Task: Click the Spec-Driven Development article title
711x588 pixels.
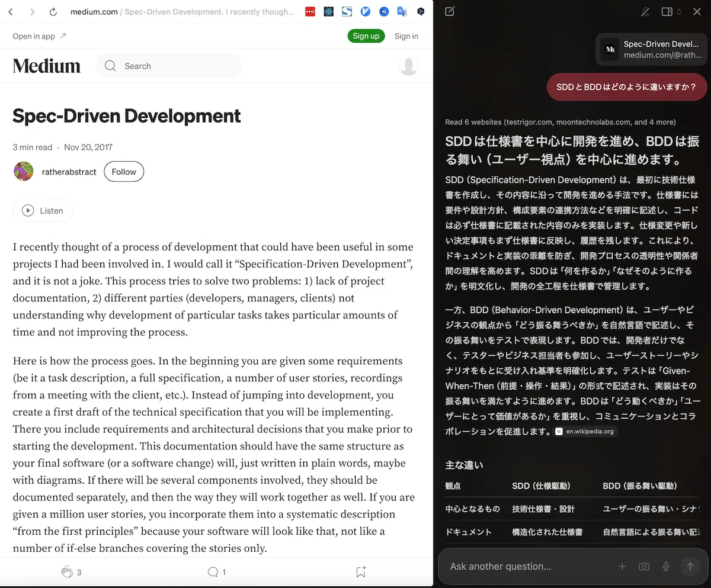Action: pos(127,115)
